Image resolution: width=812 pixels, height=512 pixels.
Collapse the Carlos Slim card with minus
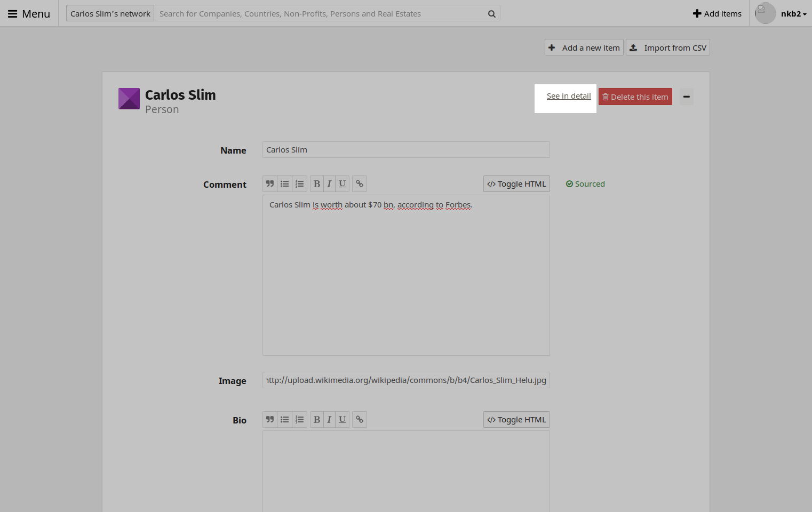click(x=687, y=97)
